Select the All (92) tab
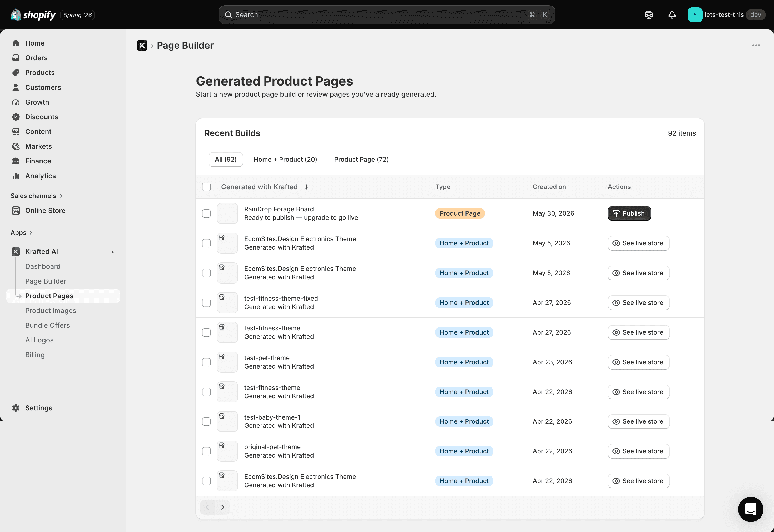Viewport: 774px width, 532px height. (226, 159)
